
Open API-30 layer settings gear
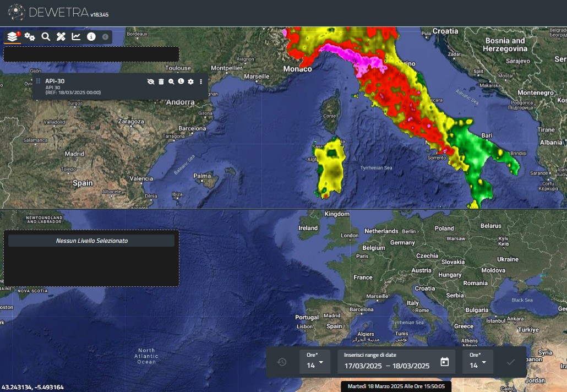pos(191,81)
